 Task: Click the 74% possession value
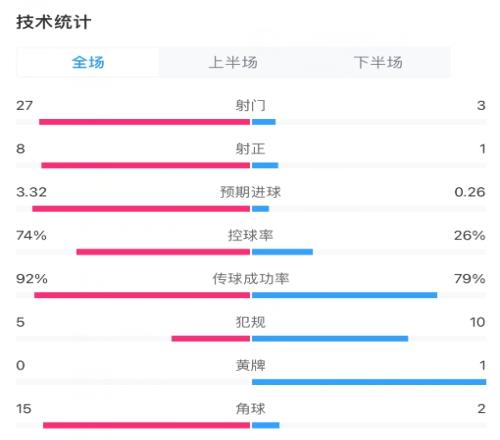pos(31,235)
